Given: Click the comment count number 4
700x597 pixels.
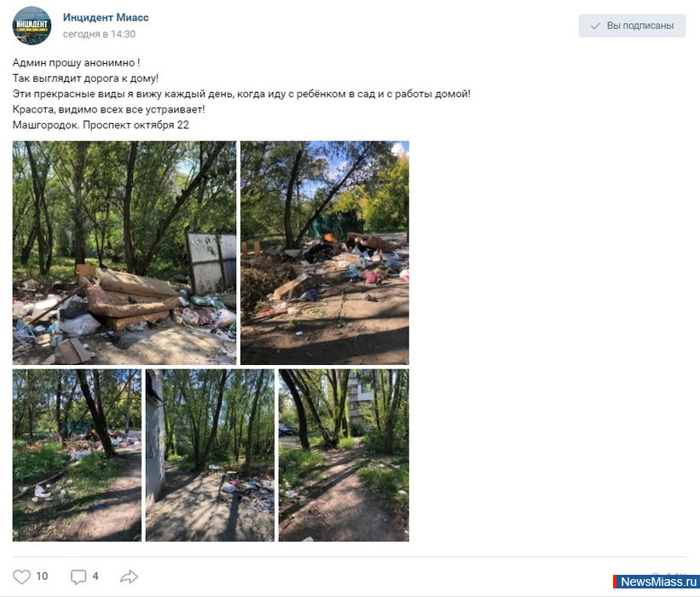Looking at the screenshot, I should pyautogui.click(x=95, y=576).
